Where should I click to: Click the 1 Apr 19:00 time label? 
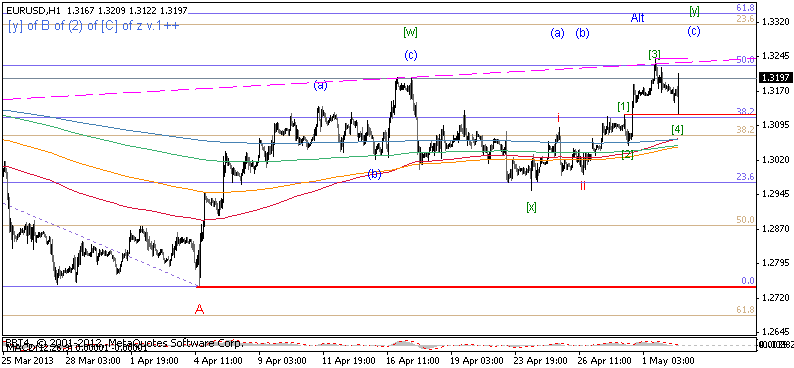(x=154, y=361)
